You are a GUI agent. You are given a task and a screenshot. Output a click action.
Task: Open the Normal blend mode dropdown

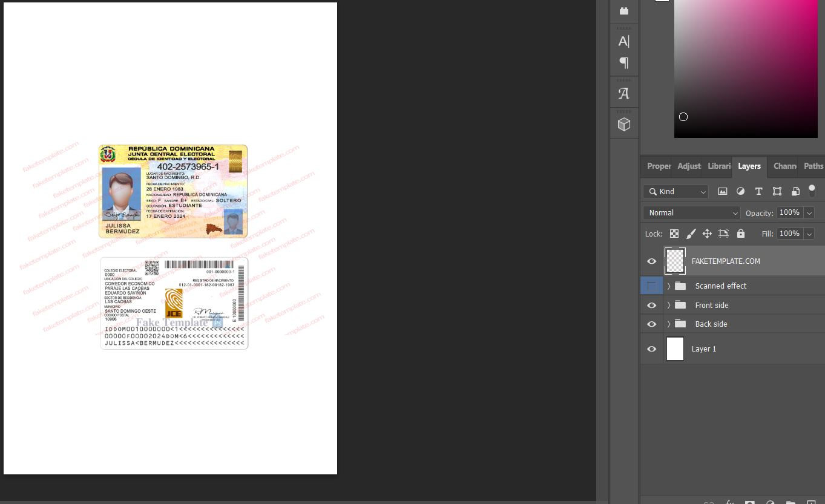coord(691,213)
